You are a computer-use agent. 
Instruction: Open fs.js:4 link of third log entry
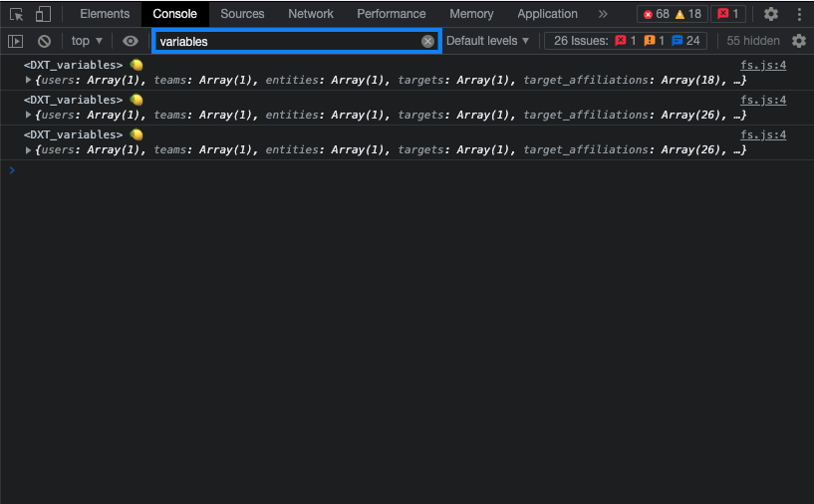pos(763,134)
